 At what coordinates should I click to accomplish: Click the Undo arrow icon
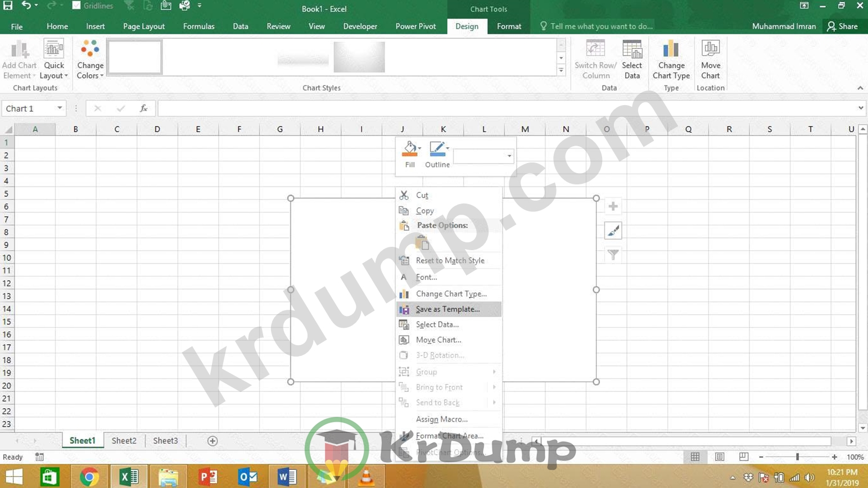(x=26, y=6)
